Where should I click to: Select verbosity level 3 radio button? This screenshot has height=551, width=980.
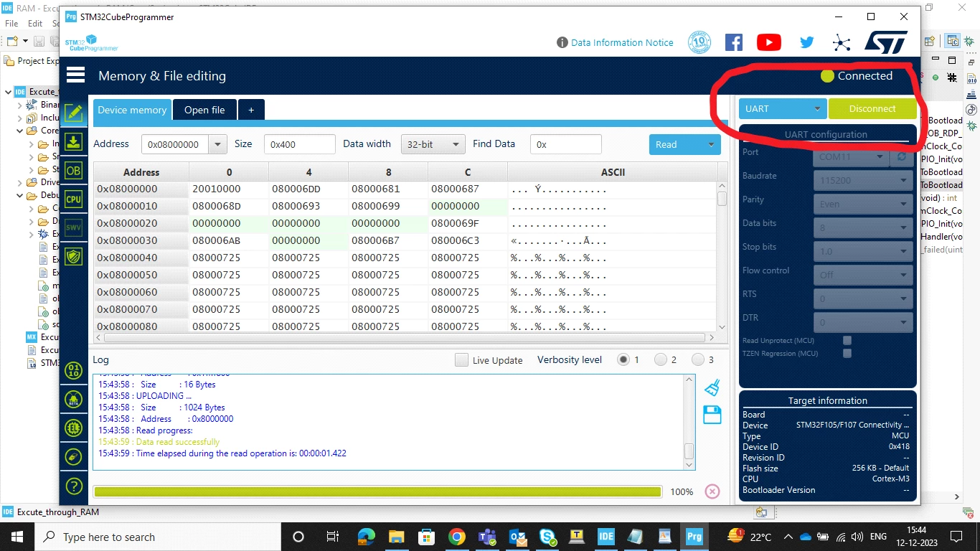(x=697, y=360)
